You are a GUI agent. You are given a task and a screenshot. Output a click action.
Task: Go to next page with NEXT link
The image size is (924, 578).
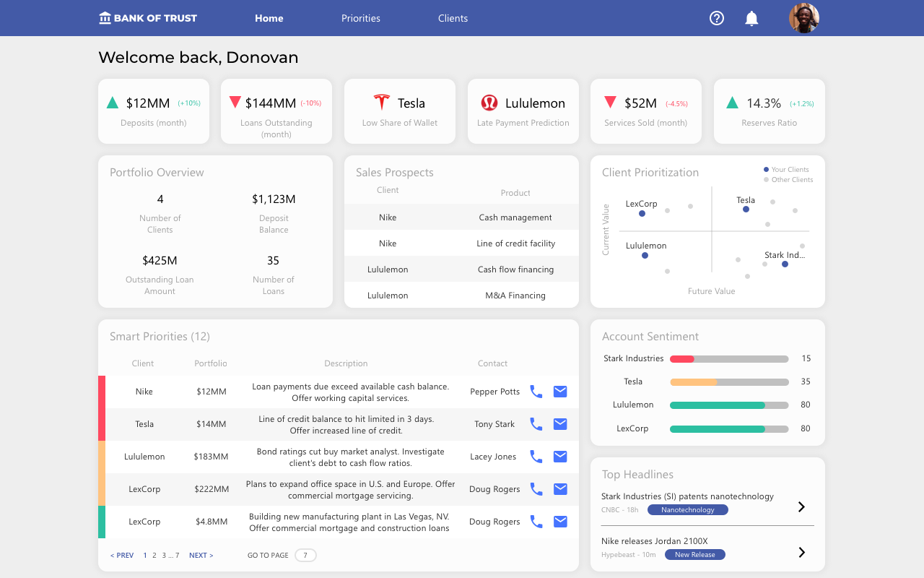tap(201, 556)
